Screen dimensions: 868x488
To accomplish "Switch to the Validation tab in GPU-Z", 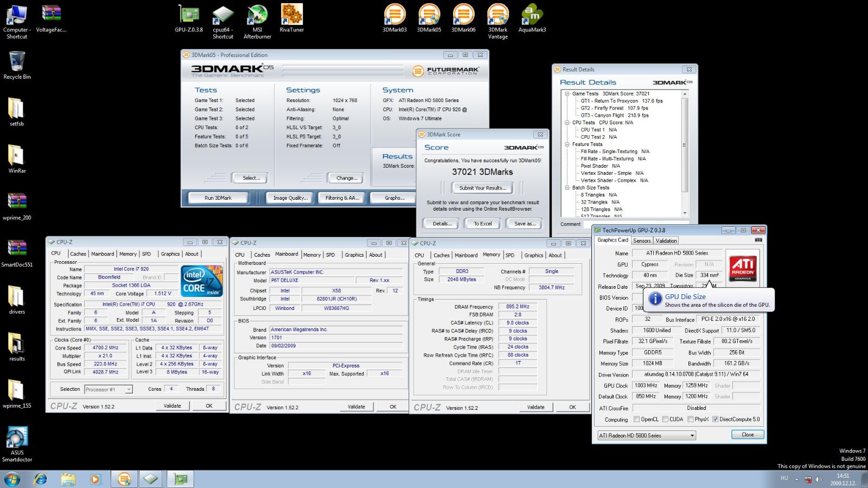I will click(x=666, y=240).
